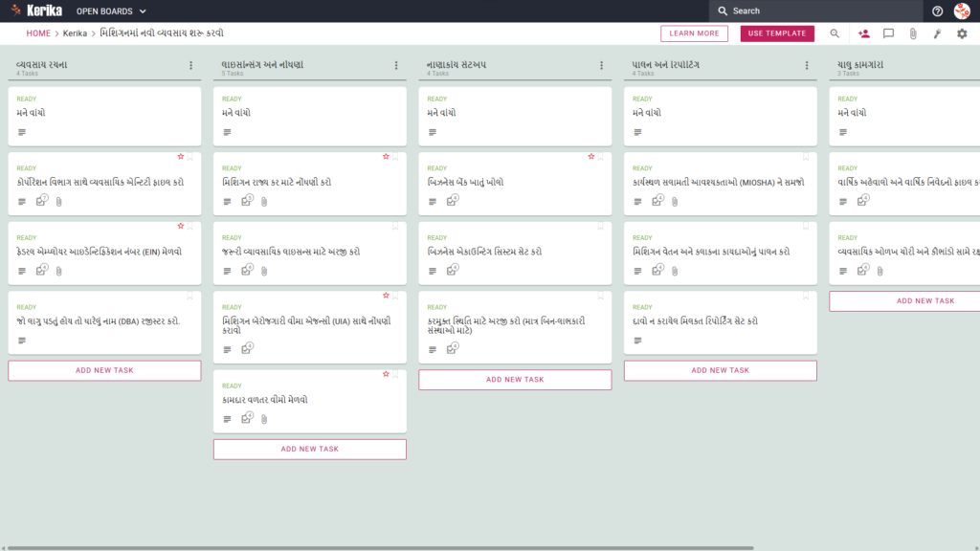Add new task under 'નાણાકીય સેટઅપ' column
Screen dimensions: 980x551
coord(515,380)
